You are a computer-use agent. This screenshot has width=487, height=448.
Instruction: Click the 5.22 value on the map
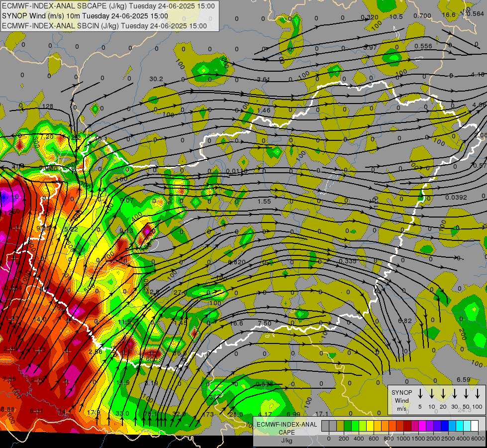[x=71, y=229]
